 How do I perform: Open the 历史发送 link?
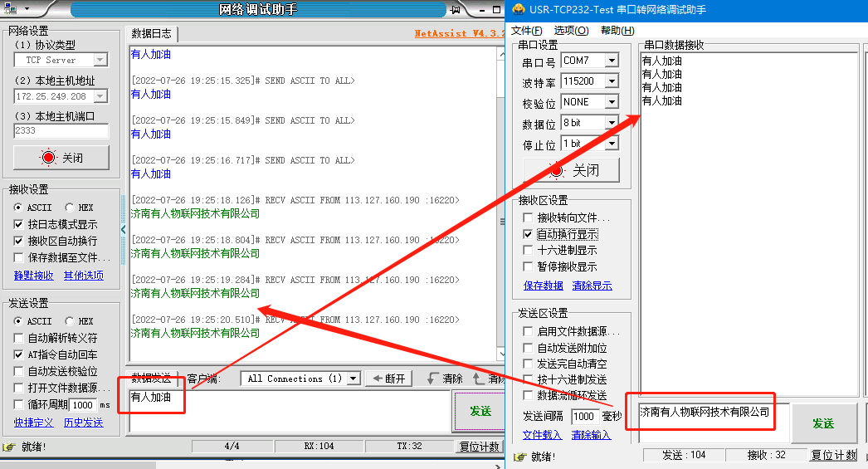(83, 423)
